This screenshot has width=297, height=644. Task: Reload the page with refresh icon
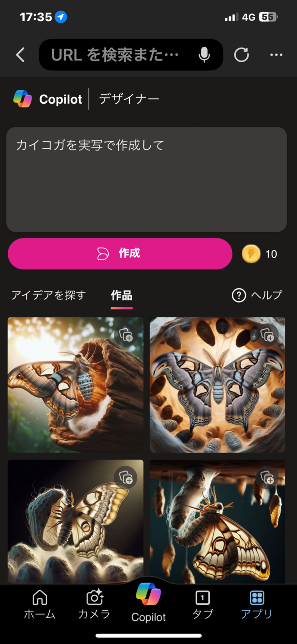coord(241,55)
